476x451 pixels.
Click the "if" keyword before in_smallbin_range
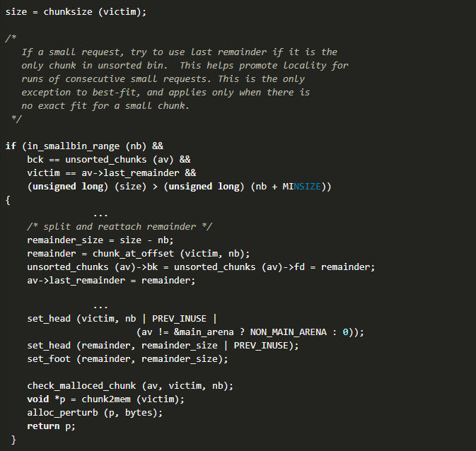(11, 146)
